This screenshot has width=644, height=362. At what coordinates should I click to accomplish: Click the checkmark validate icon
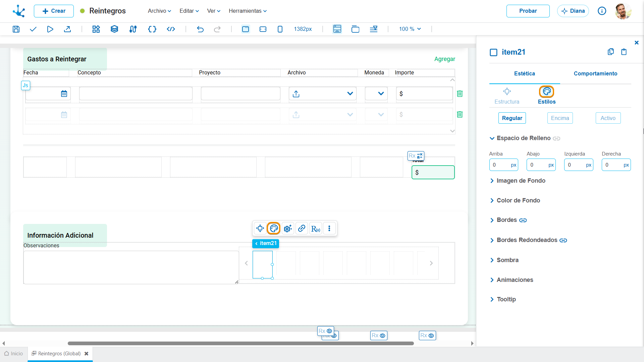tap(33, 29)
